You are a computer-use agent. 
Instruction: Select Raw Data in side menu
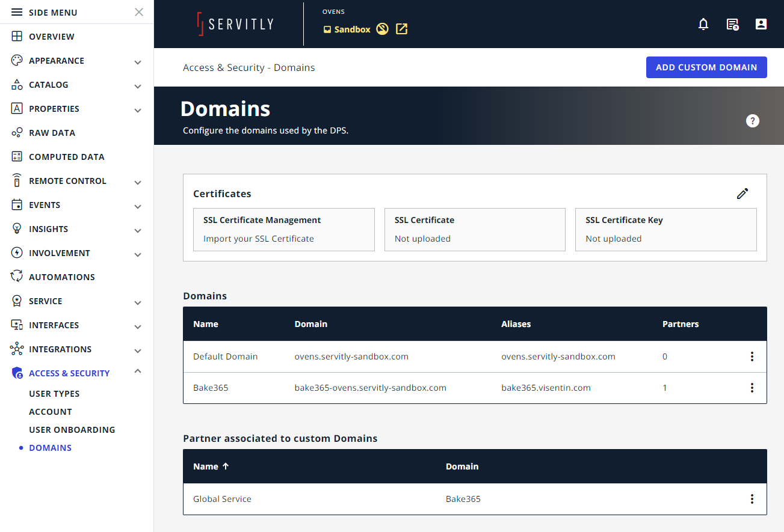(52, 133)
